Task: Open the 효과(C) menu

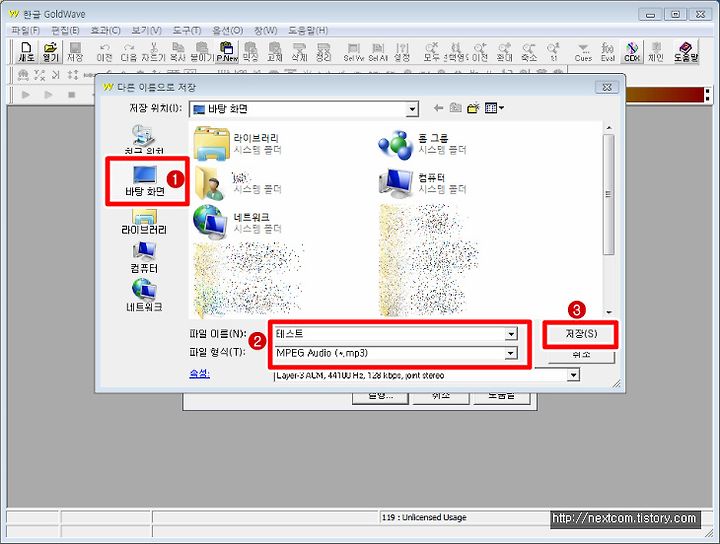Action: (x=105, y=30)
